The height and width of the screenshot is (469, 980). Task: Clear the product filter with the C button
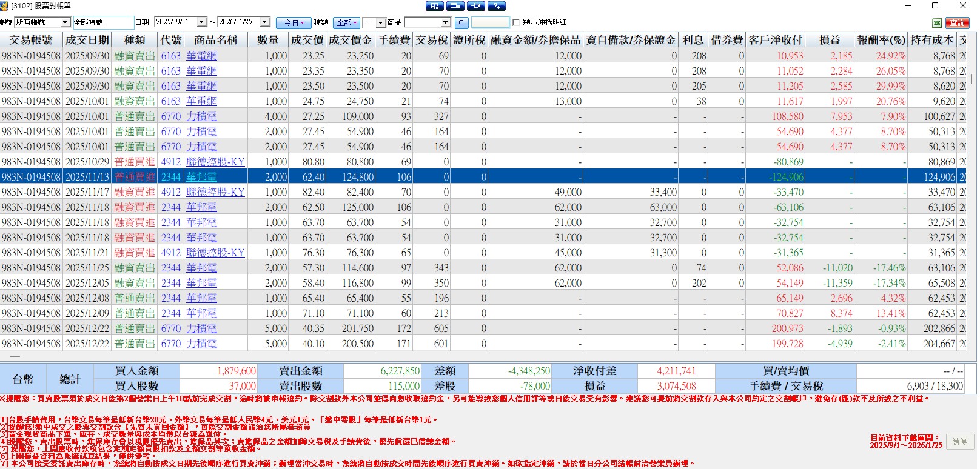pos(461,22)
